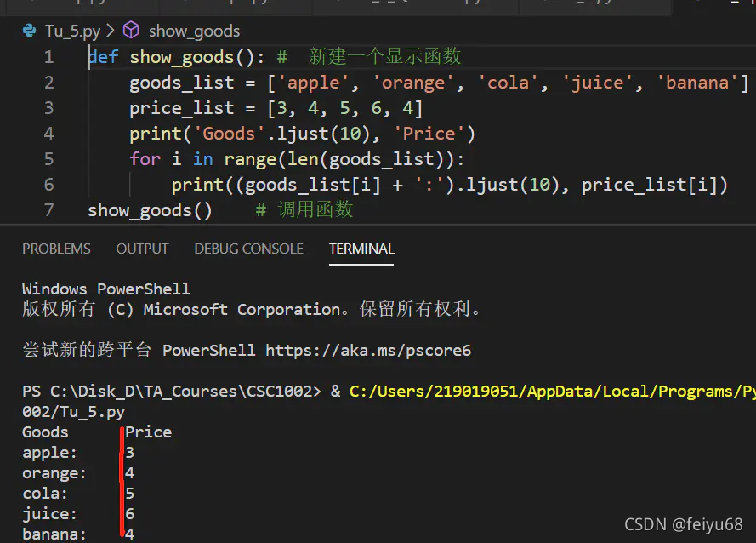Click the 'Goods' string on line 4
The image size is (756, 543).
tap(229, 134)
